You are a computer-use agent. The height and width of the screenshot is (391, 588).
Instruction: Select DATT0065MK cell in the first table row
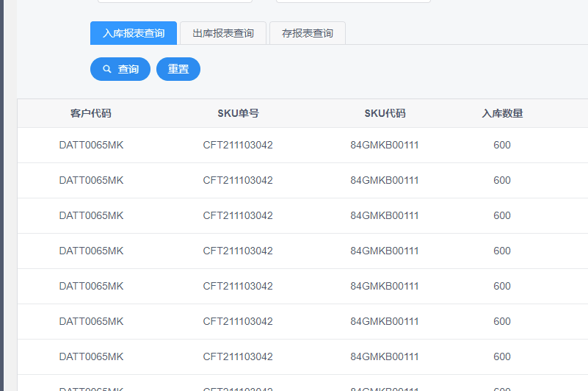[x=91, y=145]
